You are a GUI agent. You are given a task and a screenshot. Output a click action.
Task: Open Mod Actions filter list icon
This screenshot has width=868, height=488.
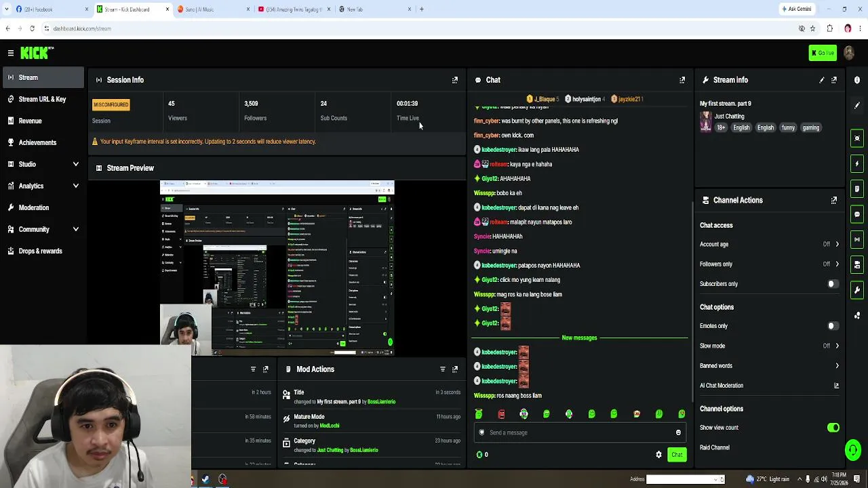coord(443,369)
